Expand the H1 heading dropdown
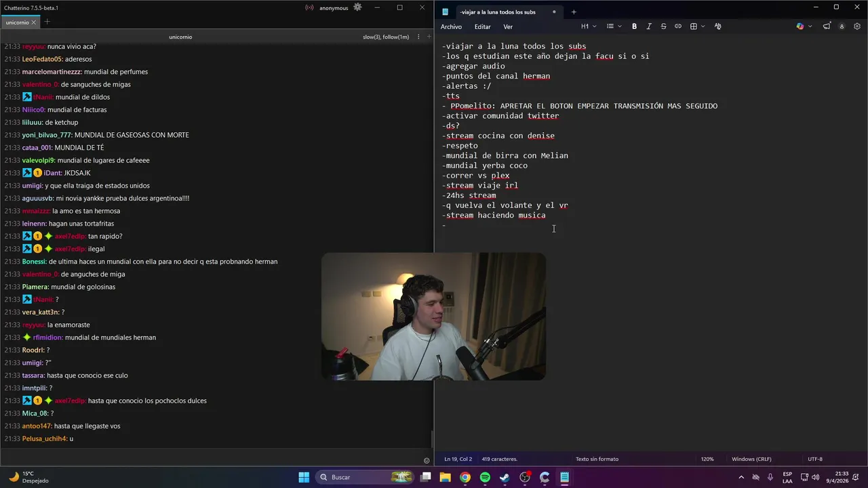 click(589, 26)
